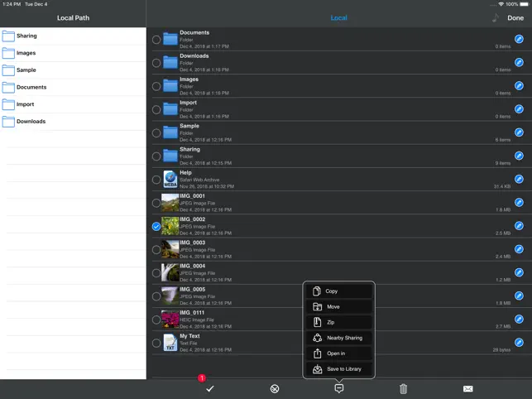Image resolution: width=532 pixels, height=399 pixels.
Task: Tap the IMG_0005 file name text
Action: (x=193, y=290)
